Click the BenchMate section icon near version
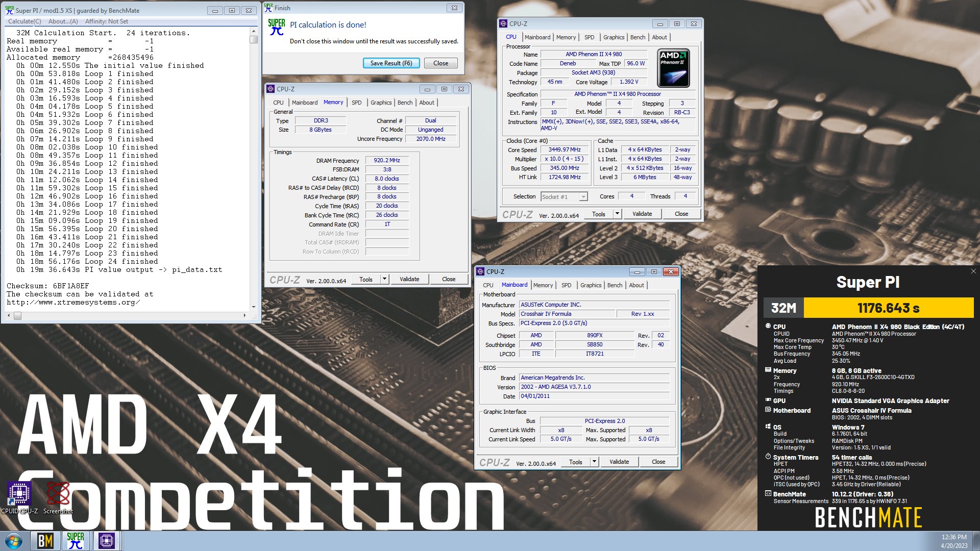 768,493
